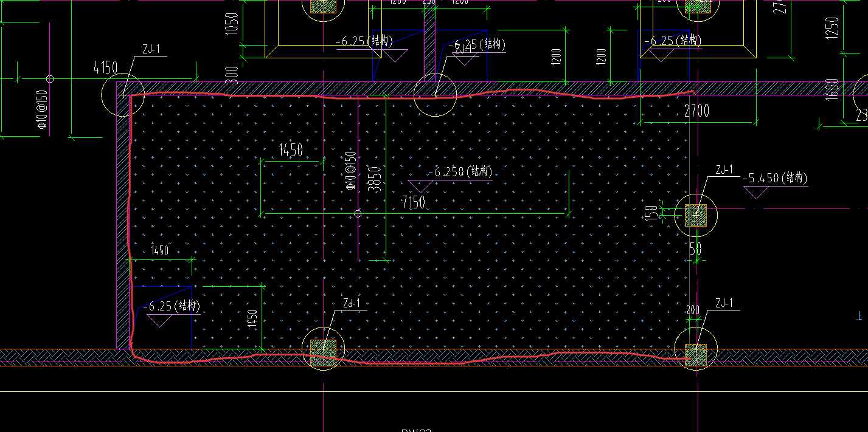This screenshot has width=868, height=432.
Task: Click the 2700 dimension text
Action: [x=696, y=111]
